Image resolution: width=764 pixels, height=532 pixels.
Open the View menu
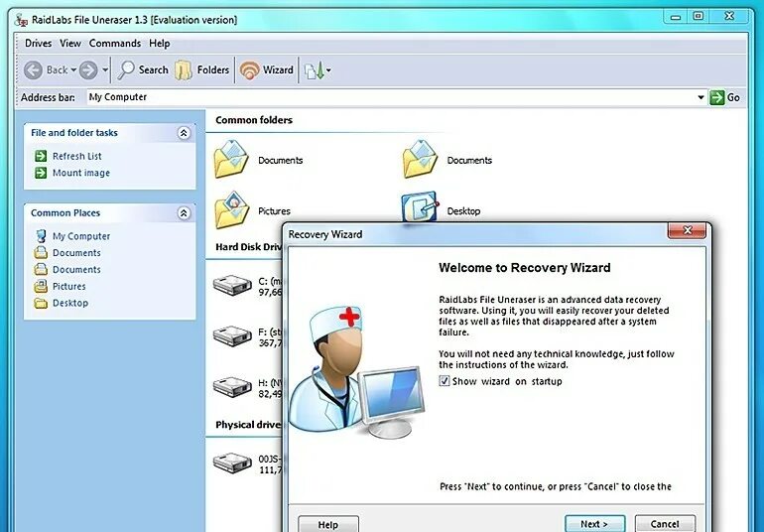[70, 44]
